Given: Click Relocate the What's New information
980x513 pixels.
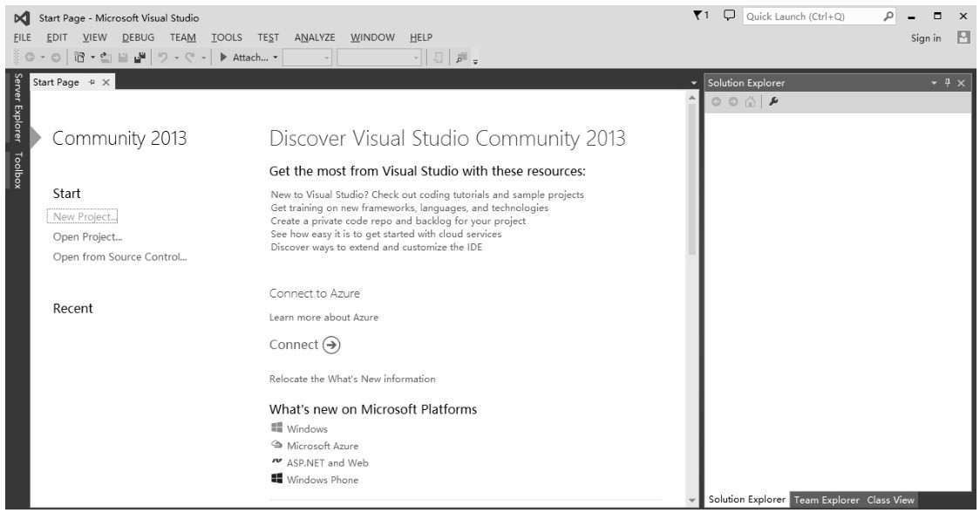Looking at the screenshot, I should 352,379.
